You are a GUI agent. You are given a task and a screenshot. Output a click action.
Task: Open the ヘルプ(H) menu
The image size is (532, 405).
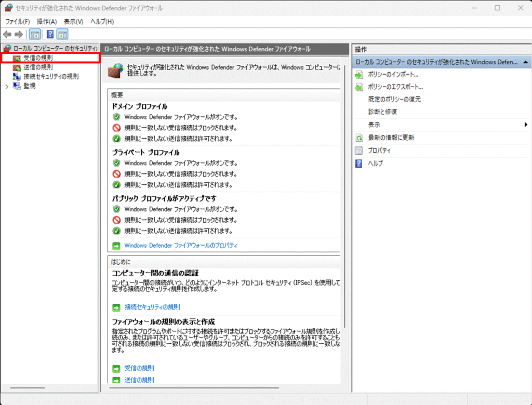pyautogui.click(x=102, y=22)
